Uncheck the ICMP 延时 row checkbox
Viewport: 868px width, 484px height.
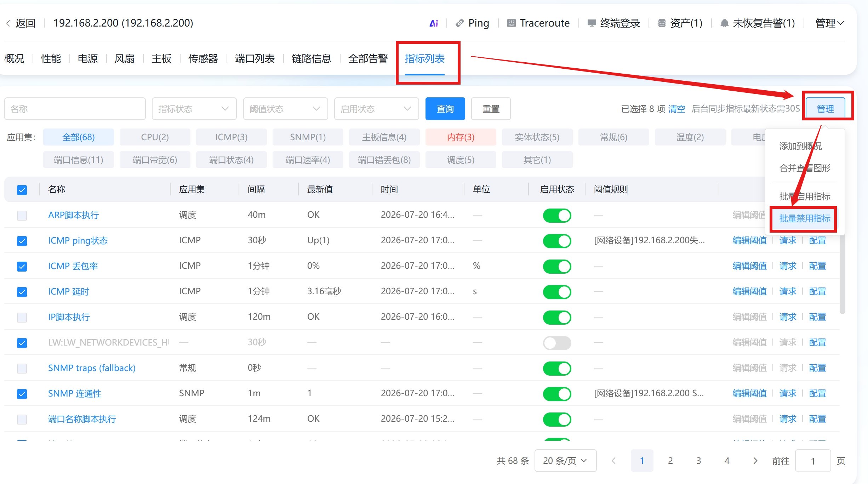click(22, 292)
